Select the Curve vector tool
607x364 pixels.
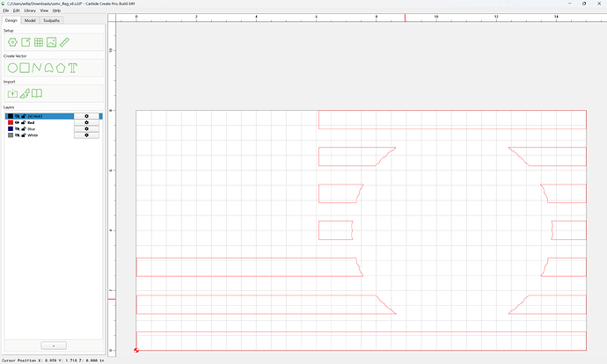(x=48, y=68)
